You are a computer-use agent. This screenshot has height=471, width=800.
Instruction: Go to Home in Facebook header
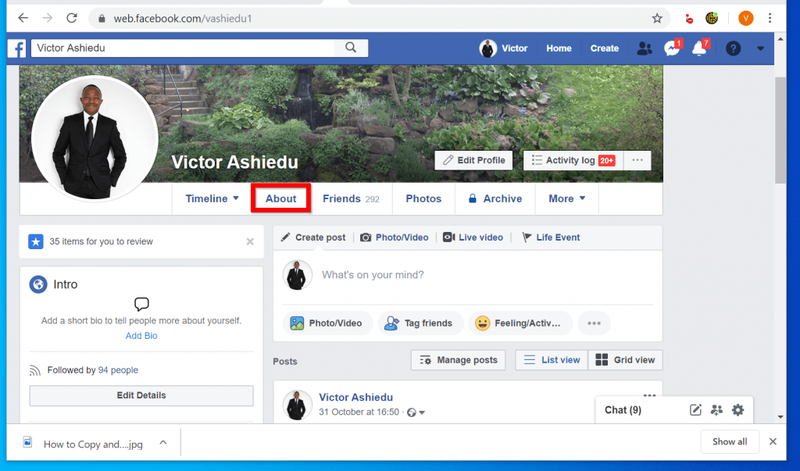tap(559, 48)
